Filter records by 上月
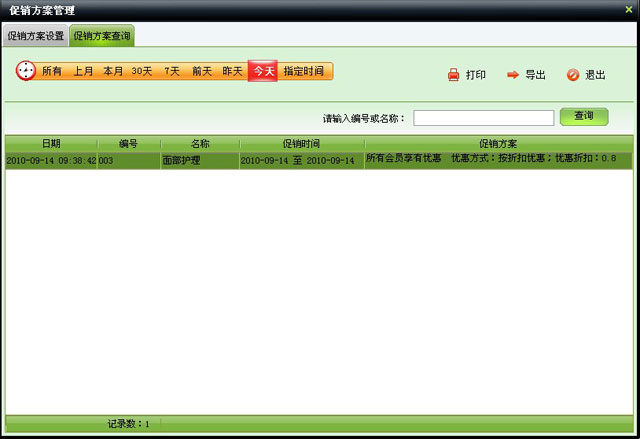 pyautogui.click(x=83, y=72)
